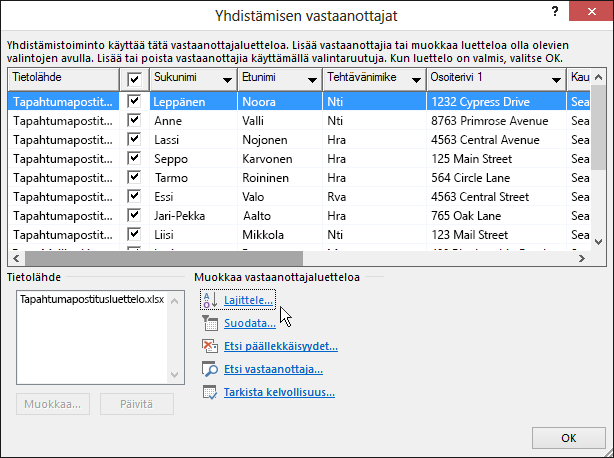The width and height of the screenshot is (614, 458).
Task: Select the address 765 Oak Lane
Action: pos(497,216)
